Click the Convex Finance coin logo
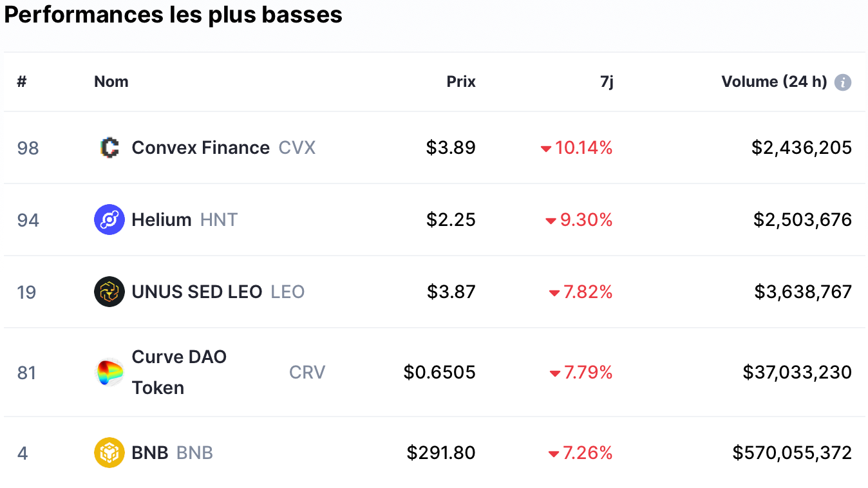 click(109, 147)
